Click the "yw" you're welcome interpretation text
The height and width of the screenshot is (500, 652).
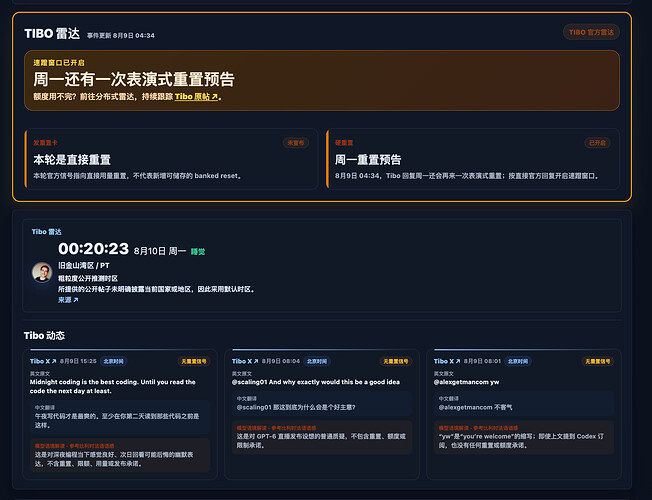click(521, 441)
